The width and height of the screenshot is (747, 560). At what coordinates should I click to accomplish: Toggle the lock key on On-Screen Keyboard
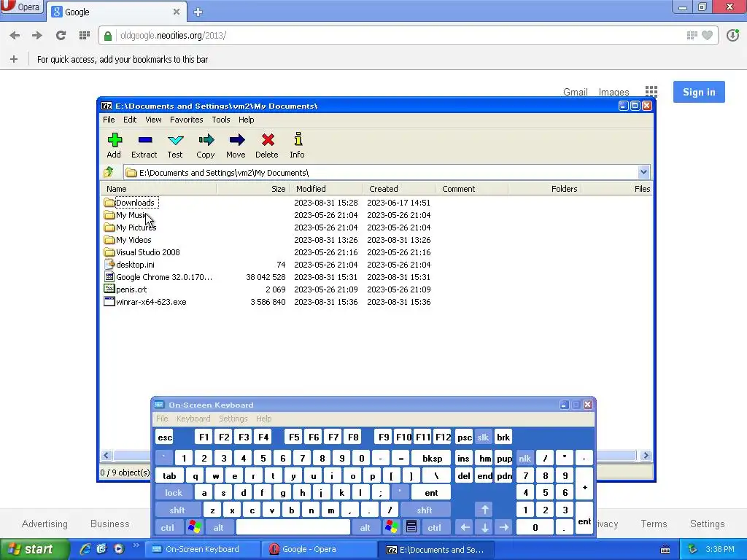(174, 493)
